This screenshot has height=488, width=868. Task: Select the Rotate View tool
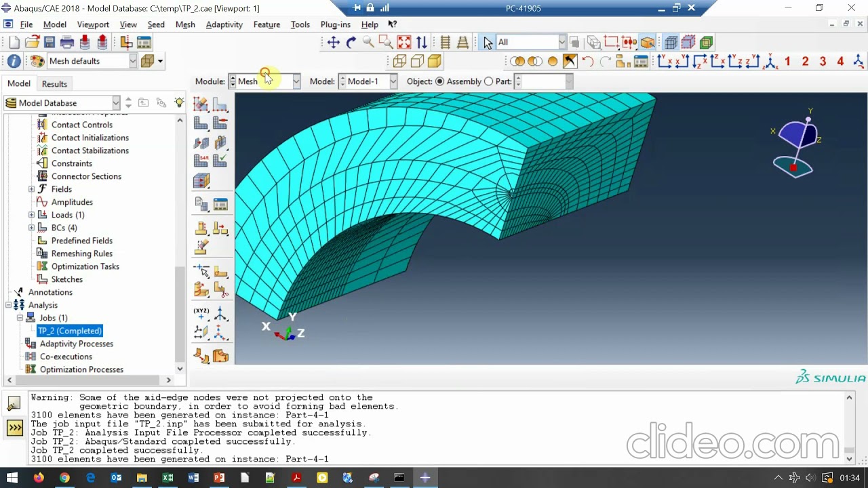[351, 43]
